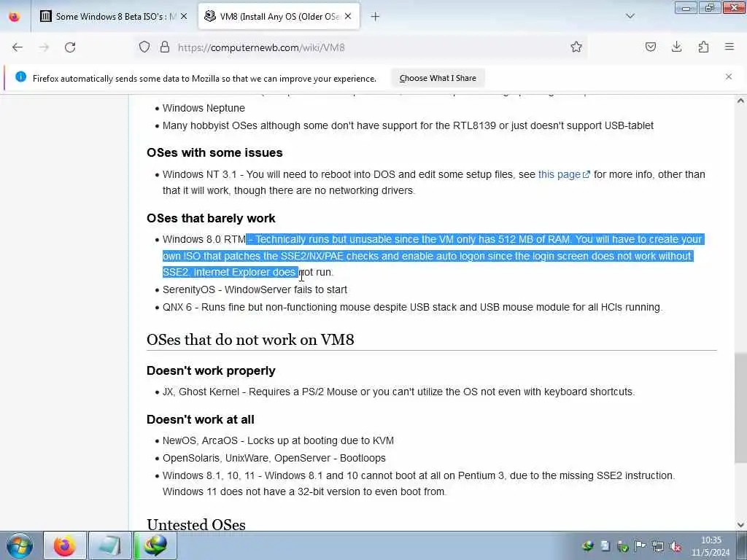Screen dimensions: 747x560
Task: Dismiss the Firefox data notification bar
Action: click(729, 77)
